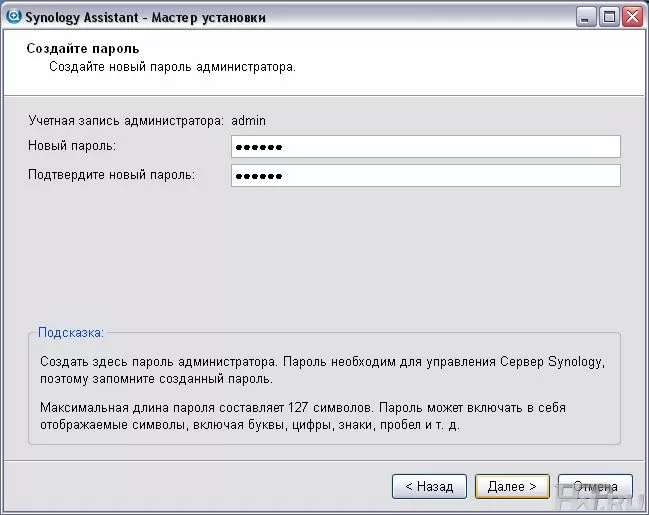Click the "Synology Assistant - Мастер установки" title text
Screen dimensions: 649x515
145,17
